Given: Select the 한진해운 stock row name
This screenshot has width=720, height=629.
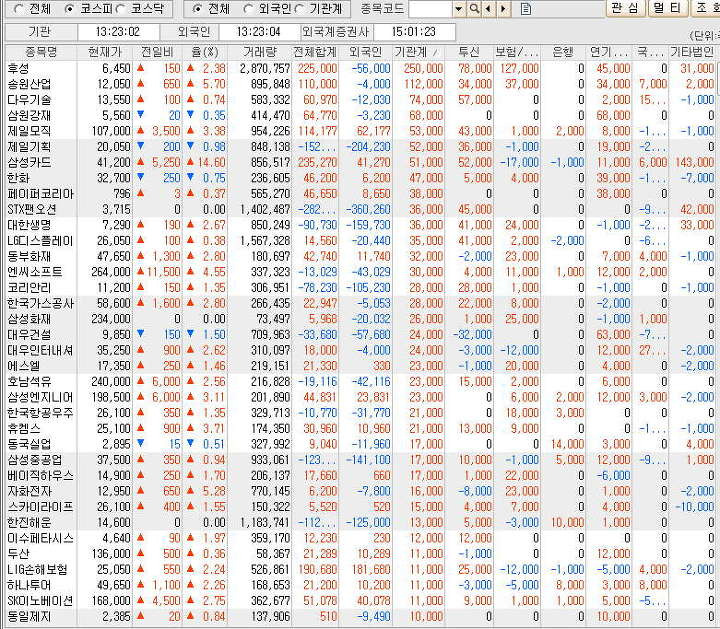Looking at the screenshot, I should pos(29,522).
